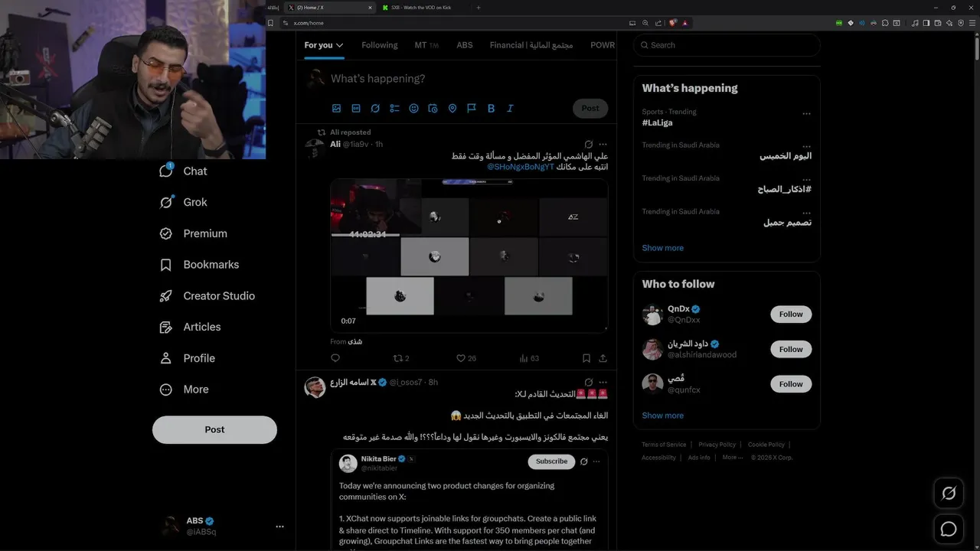Switch to the ABS timeline tab
The width and height of the screenshot is (980, 551).
[x=465, y=45]
